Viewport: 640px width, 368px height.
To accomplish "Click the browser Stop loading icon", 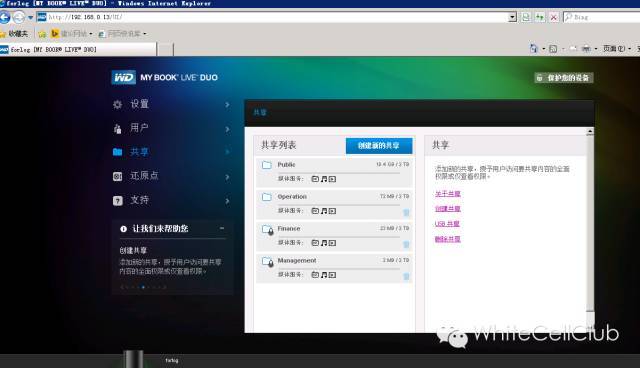I will pyautogui.click(x=553, y=17).
